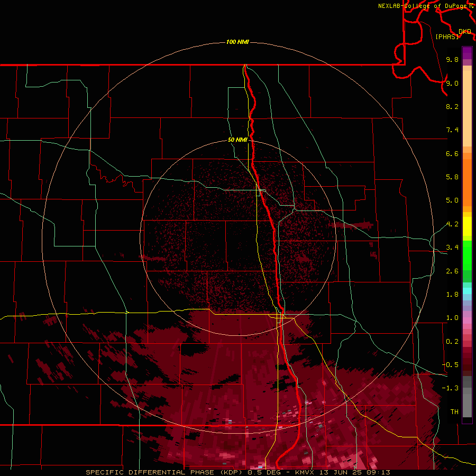Pick the orange band of the color bar
This screenshot has width=476, height=476.
coord(467,182)
